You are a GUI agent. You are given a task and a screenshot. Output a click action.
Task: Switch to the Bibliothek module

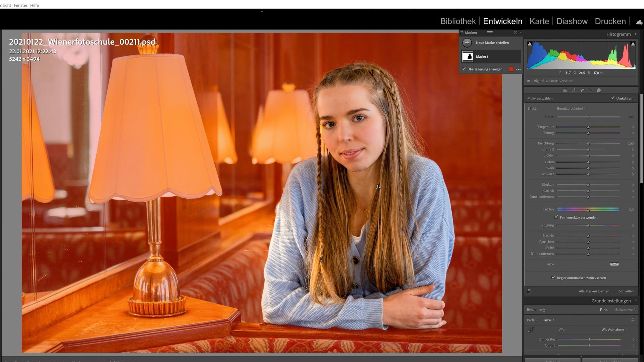coord(458,21)
